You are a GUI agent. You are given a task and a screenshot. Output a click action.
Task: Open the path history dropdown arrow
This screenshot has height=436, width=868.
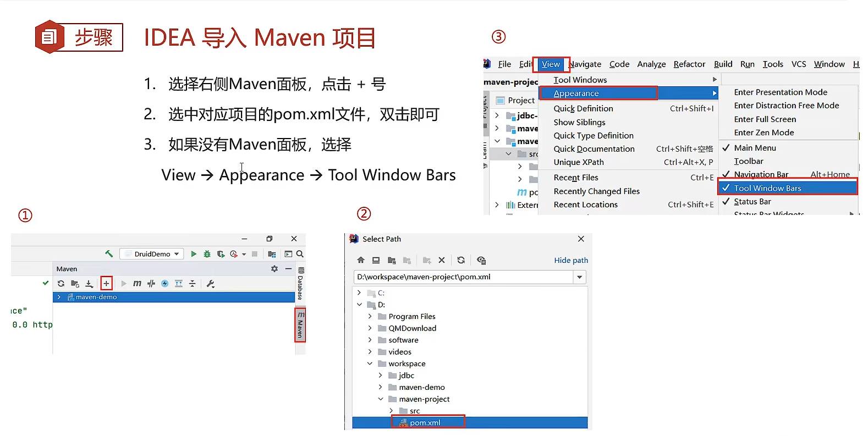(579, 277)
